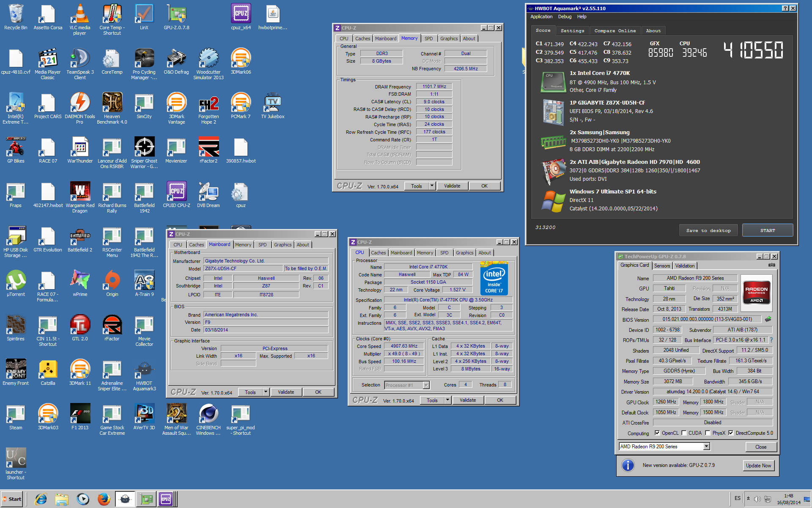This screenshot has width=812, height=508.
Task: Launch WarThunder desktop shortcut
Action: click(x=80, y=150)
